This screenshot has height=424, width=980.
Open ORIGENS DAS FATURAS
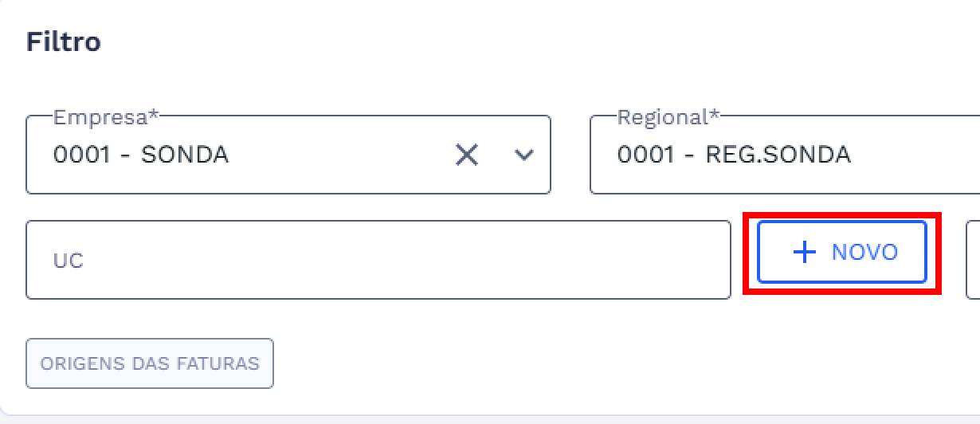click(x=150, y=363)
